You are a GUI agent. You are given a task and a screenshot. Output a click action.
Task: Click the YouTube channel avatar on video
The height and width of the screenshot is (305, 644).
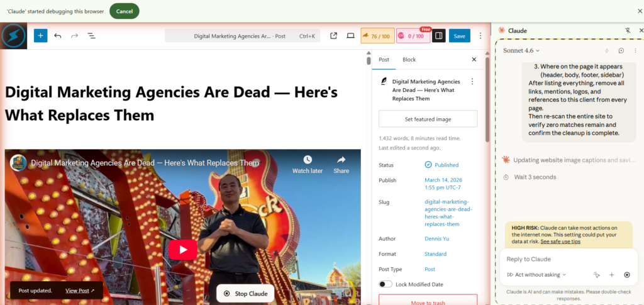point(18,162)
